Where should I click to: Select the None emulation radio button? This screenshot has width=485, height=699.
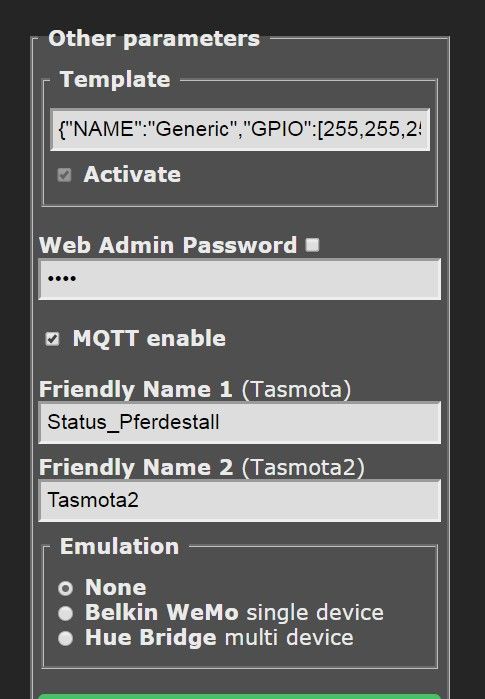click(66, 588)
